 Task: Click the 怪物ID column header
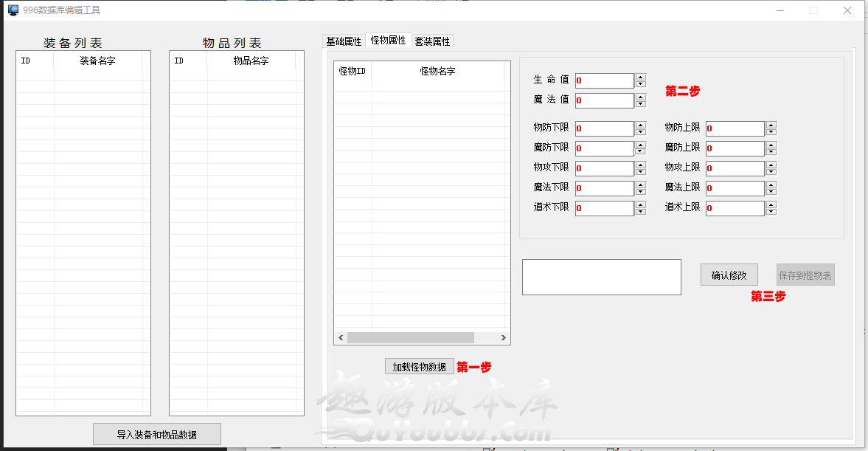tap(353, 71)
